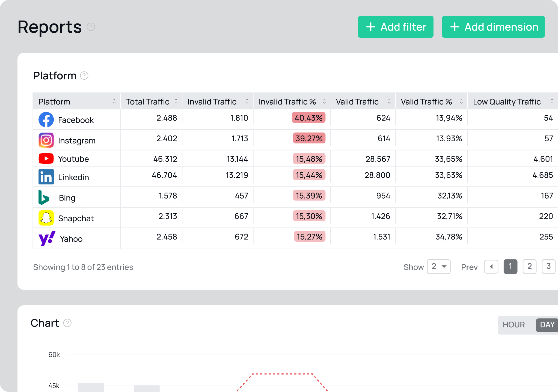Click the Yahoo platform name
The height and width of the screenshot is (392, 558).
71,239
